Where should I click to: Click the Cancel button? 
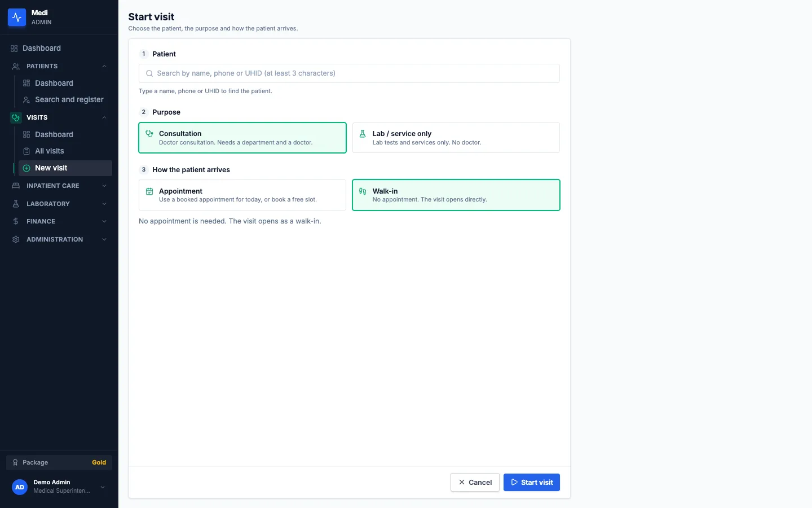tap(475, 483)
